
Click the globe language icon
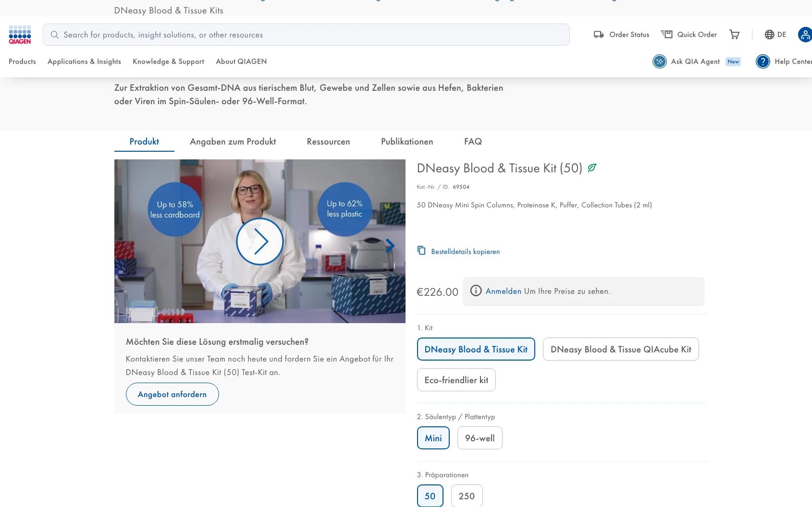[x=769, y=35]
